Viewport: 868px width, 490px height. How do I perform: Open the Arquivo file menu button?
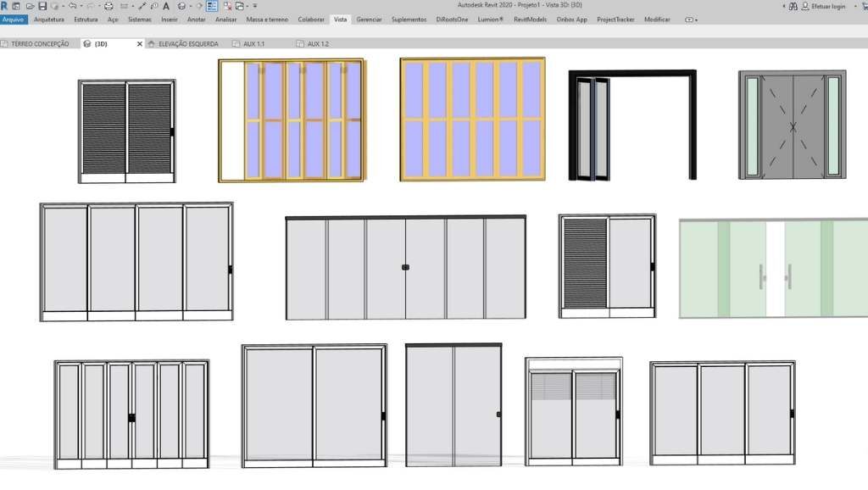point(13,19)
